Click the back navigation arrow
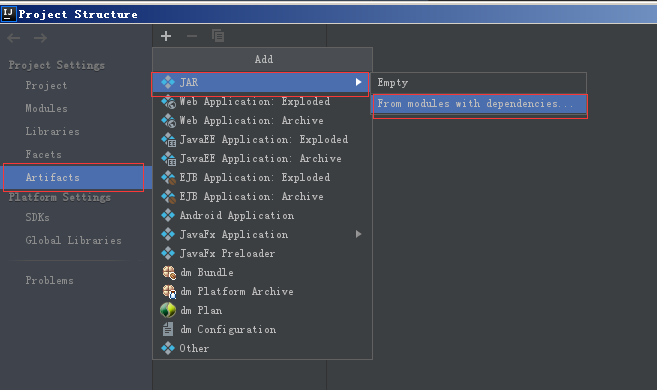Screen dimensions: 657x390 point(14,38)
